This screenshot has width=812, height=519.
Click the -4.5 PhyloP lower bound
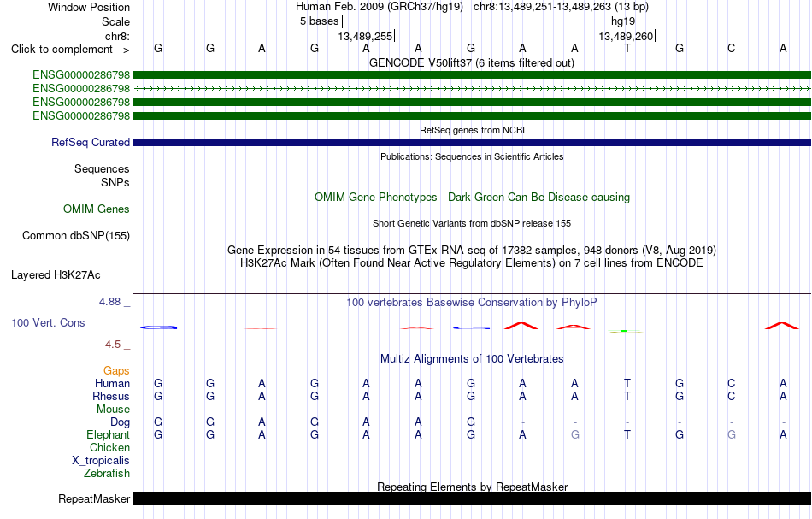click(111, 345)
